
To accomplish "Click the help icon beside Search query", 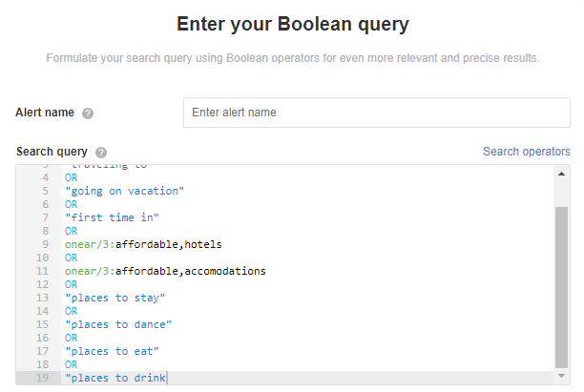I will coord(101,153).
